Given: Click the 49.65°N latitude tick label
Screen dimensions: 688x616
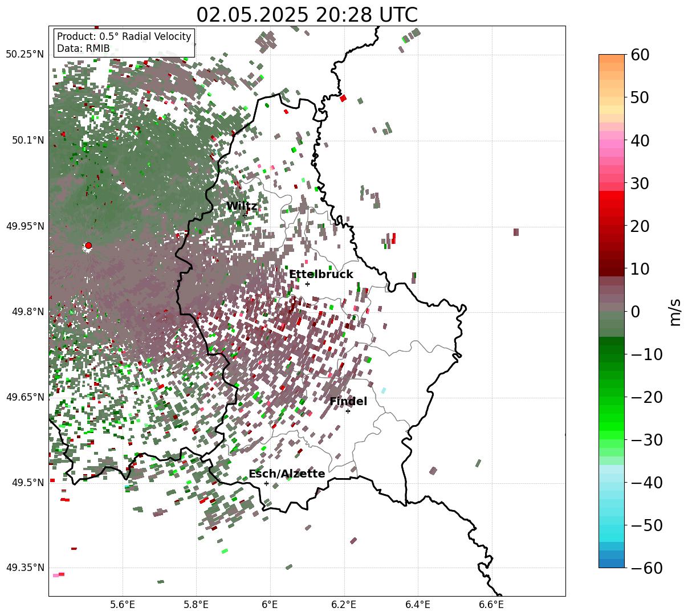Looking at the screenshot, I should coord(25,397).
